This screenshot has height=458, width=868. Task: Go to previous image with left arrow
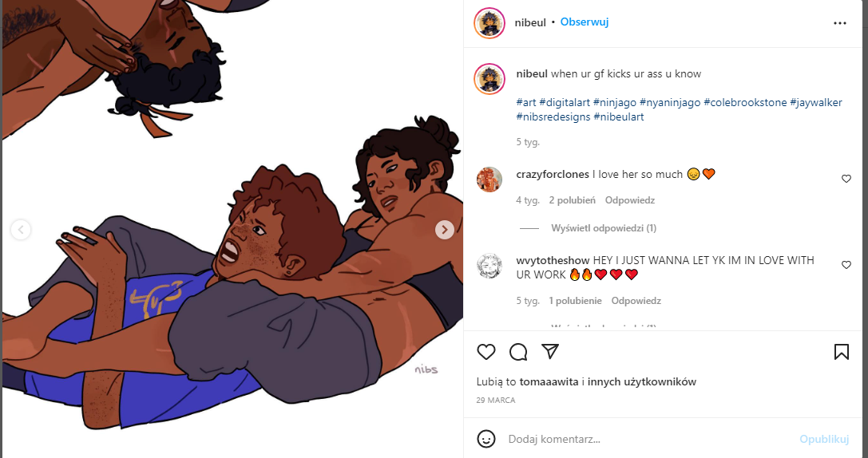[21, 229]
